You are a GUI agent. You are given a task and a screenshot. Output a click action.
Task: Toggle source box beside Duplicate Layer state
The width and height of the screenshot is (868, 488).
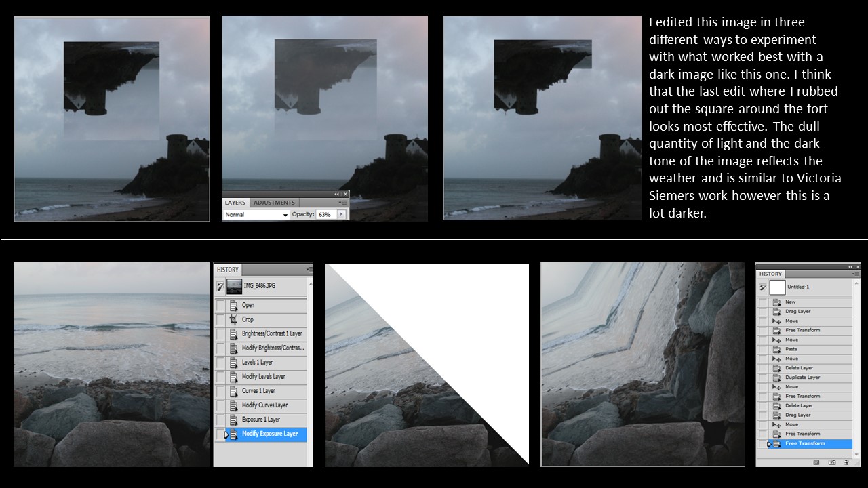point(763,378)
